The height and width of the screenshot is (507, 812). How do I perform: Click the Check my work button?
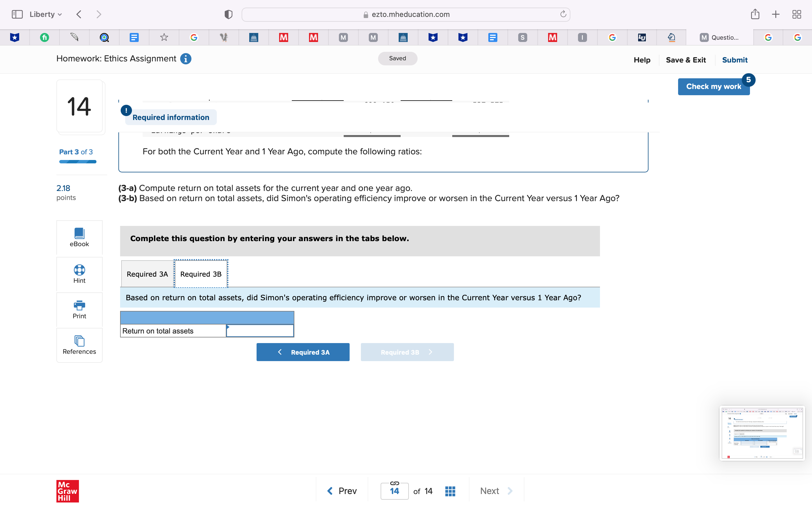click(713, 86)
